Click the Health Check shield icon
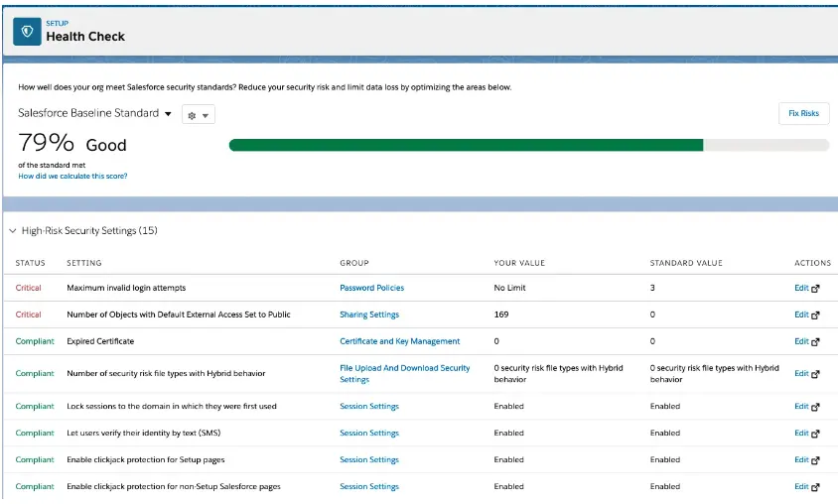838x504 pixels. pos(27,32)
